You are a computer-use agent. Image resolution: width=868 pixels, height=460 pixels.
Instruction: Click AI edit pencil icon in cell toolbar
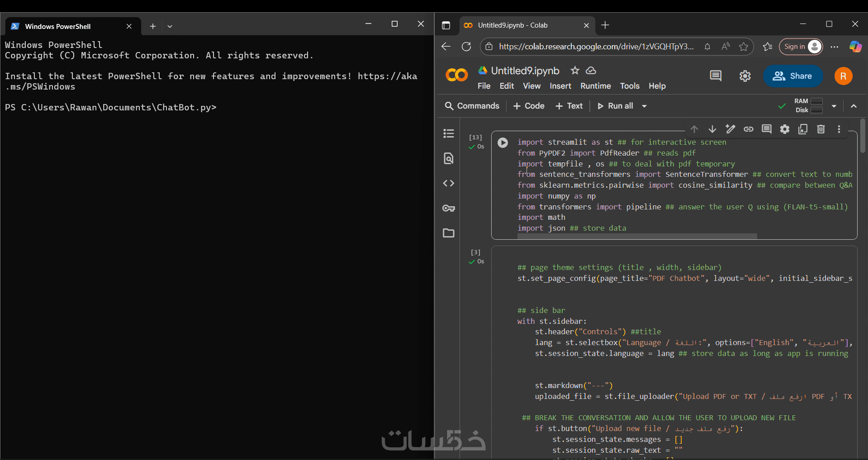point(730,129)
